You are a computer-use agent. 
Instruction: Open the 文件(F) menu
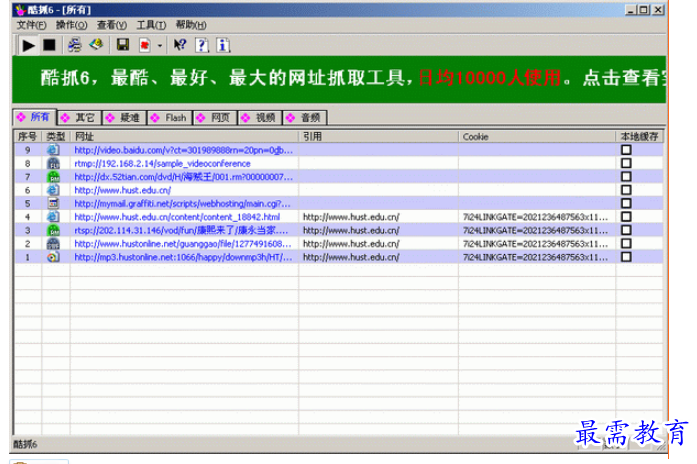pos(31,25)
